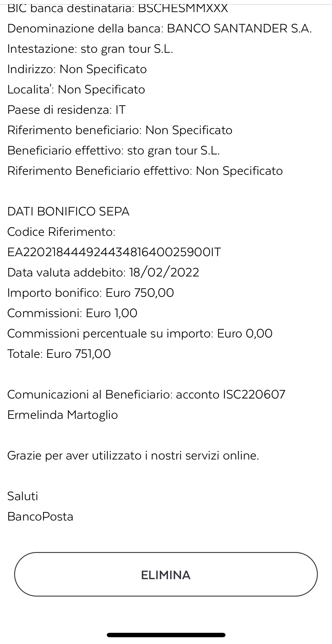Tap the DATI BONIFICO SEPA heading
The height and width of the screenshot is (644, 332).
(68, 212)
